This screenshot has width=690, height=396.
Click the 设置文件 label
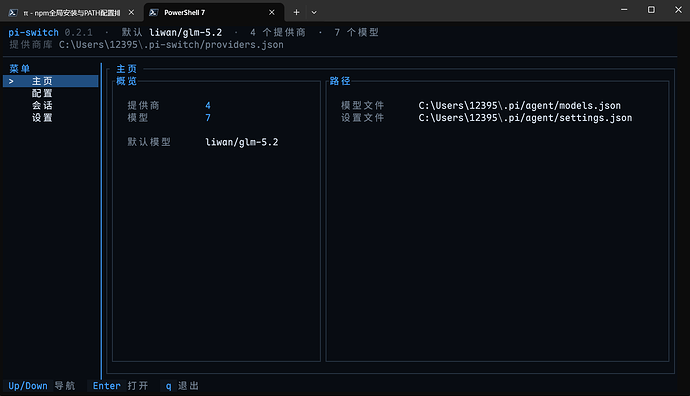pyautogui.click(x=363, y=118)
